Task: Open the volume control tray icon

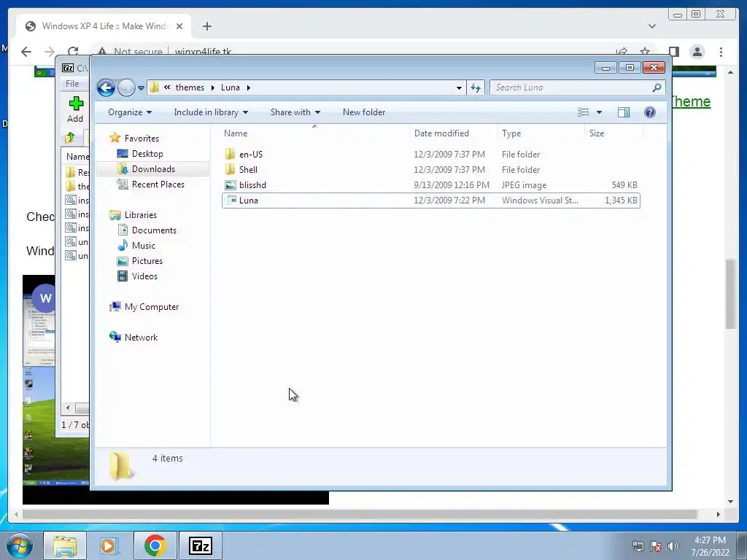Action: point(673,546)
